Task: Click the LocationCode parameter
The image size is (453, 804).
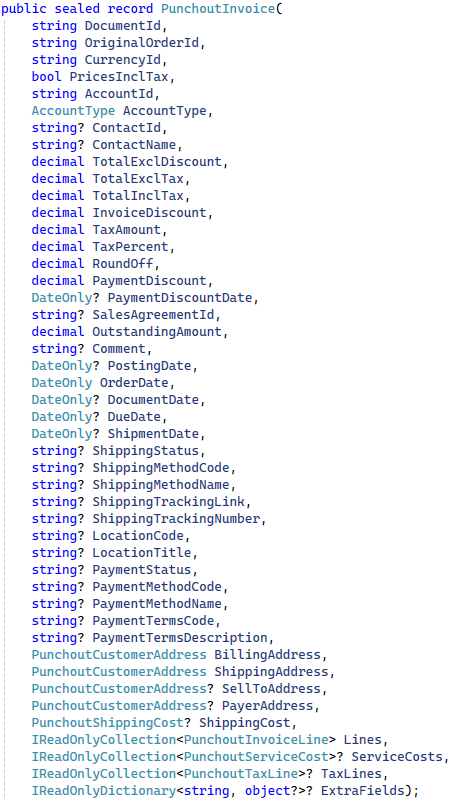Action: [x=138, y=535]
